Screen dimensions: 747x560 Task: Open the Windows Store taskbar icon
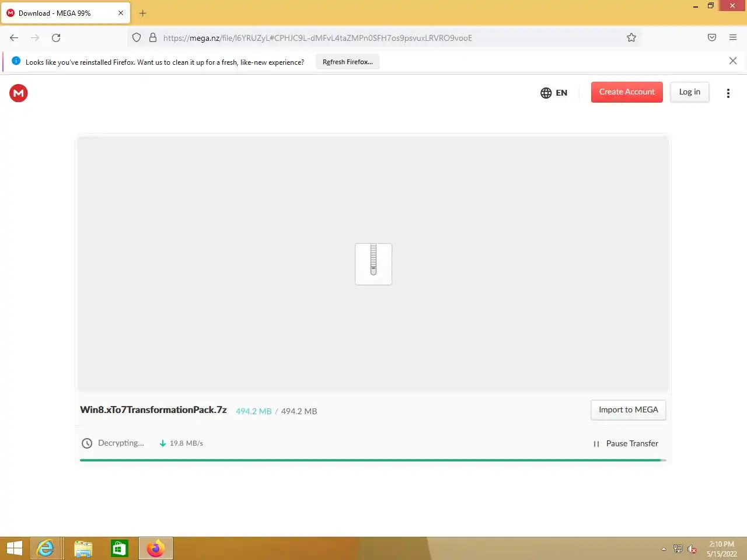pyautogui.click(x=120, y=548)
